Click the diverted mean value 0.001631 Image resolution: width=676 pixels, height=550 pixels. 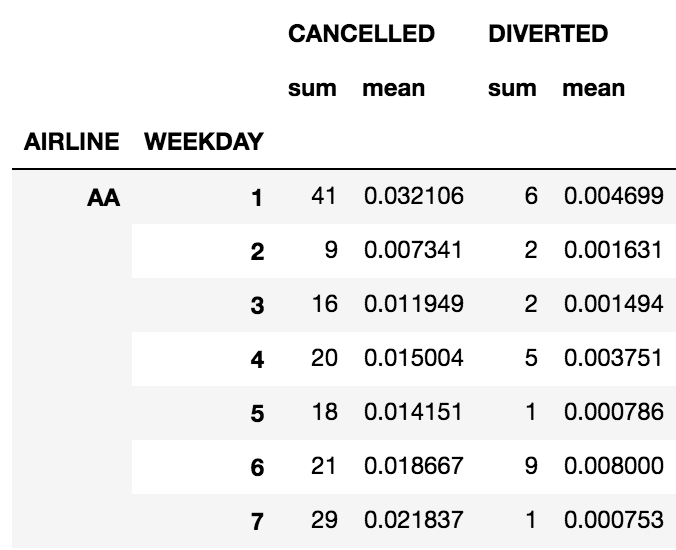613,250
